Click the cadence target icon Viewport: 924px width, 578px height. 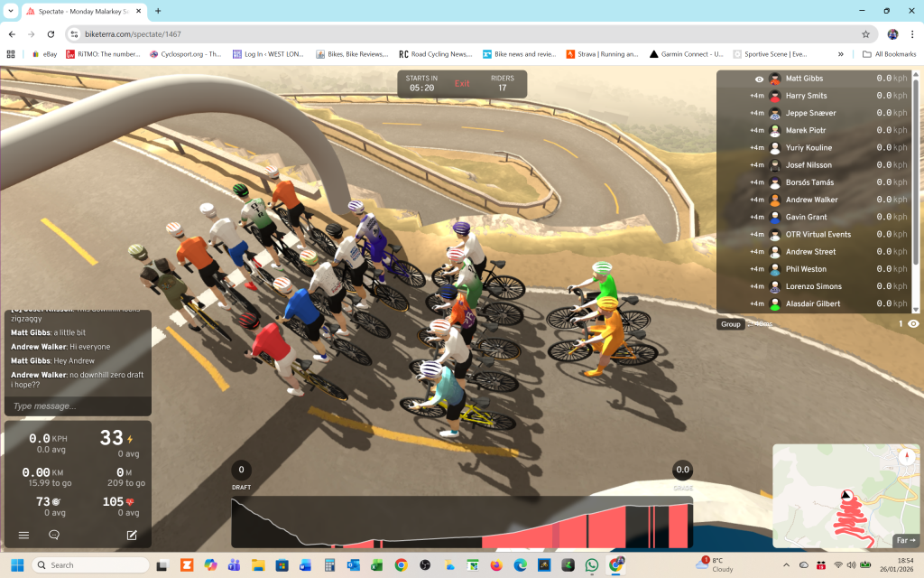(x=57, y=502)
